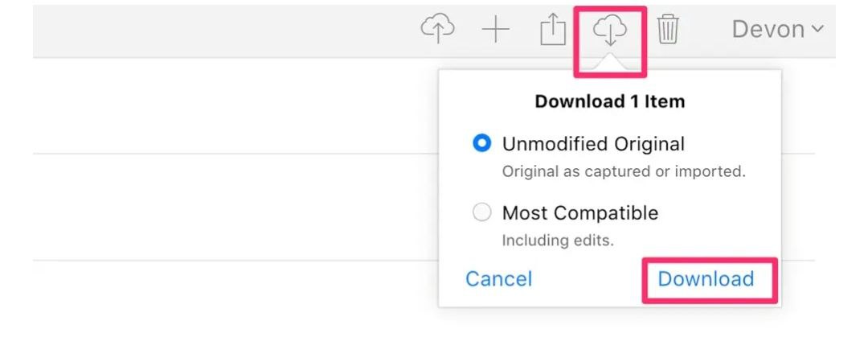
Task: Click the upload to iCloud icon
Action: tap(437, 30)
